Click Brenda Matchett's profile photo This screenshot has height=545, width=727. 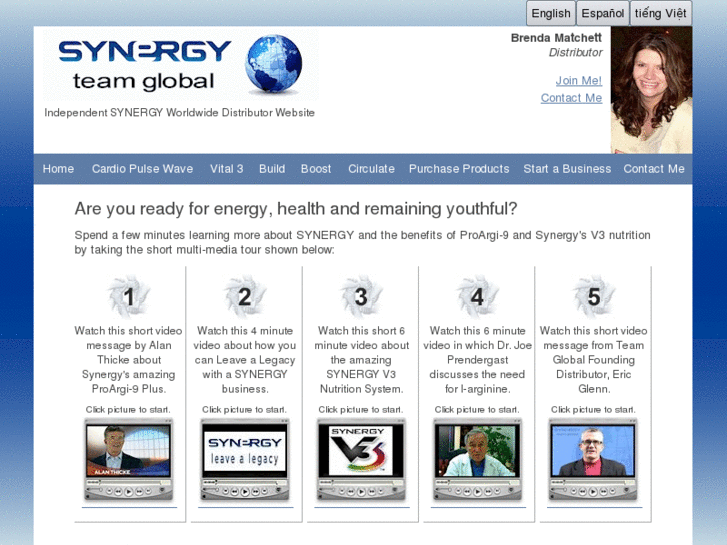(651, 90)
